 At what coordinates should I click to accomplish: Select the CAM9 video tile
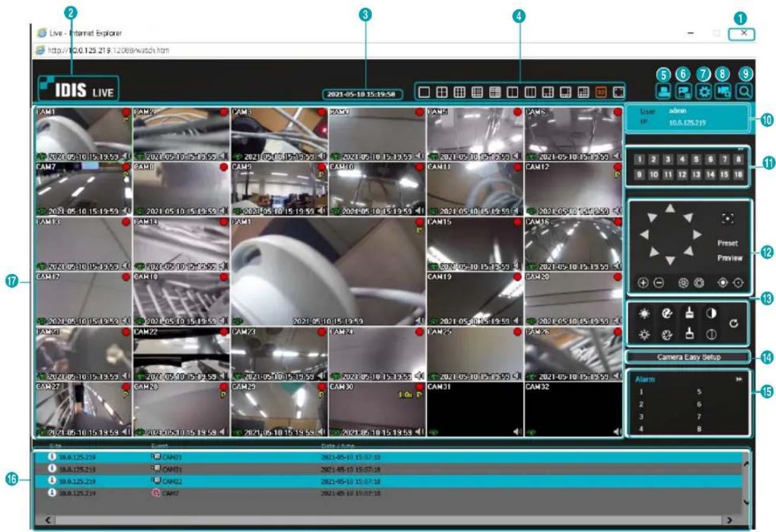[x=279, y=189]
